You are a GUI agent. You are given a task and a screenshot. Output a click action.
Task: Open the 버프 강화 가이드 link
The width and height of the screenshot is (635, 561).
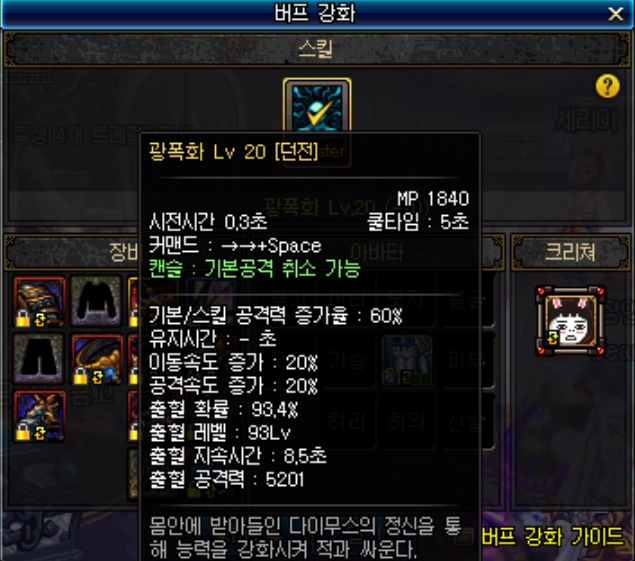[x=552, y=535]
